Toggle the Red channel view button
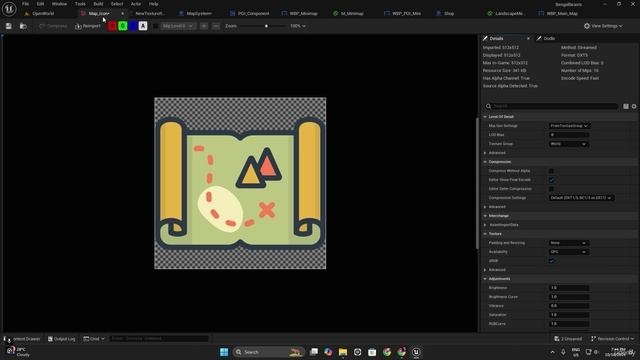Image resolution: width=640 pixels, height=360 pixels. 113,26
